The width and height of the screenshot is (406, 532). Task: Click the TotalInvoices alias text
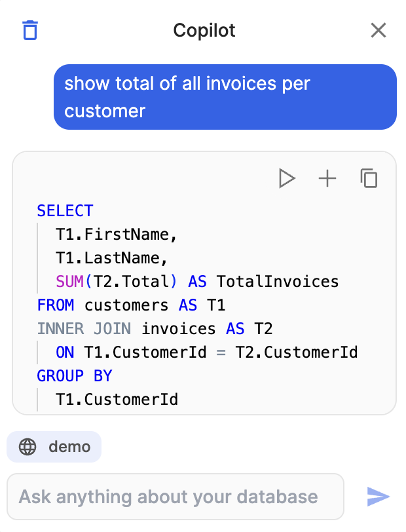tap(278, 281)
